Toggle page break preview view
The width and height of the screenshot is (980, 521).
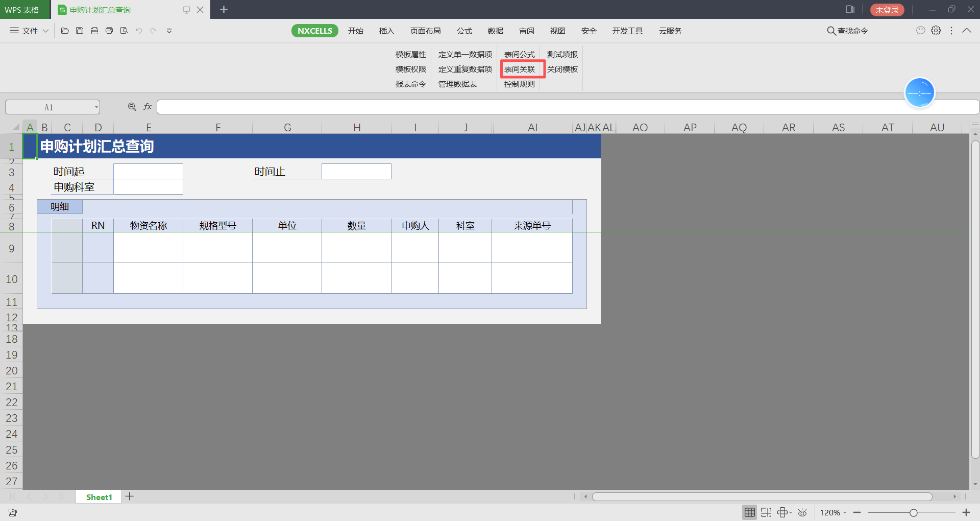(766, 512)
